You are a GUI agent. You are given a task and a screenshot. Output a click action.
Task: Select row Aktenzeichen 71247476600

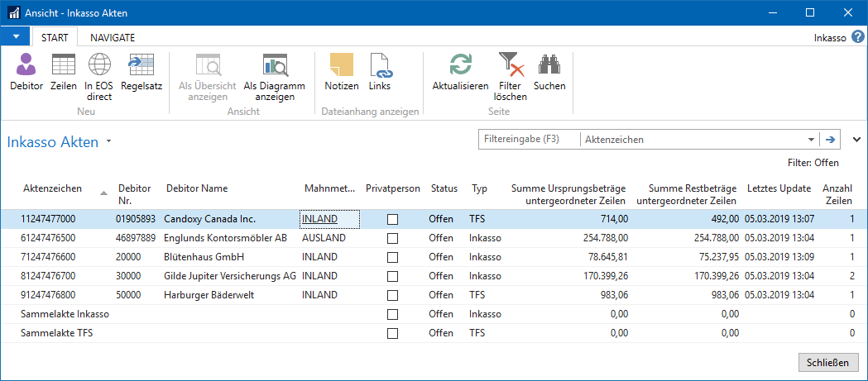pos(434,257)
